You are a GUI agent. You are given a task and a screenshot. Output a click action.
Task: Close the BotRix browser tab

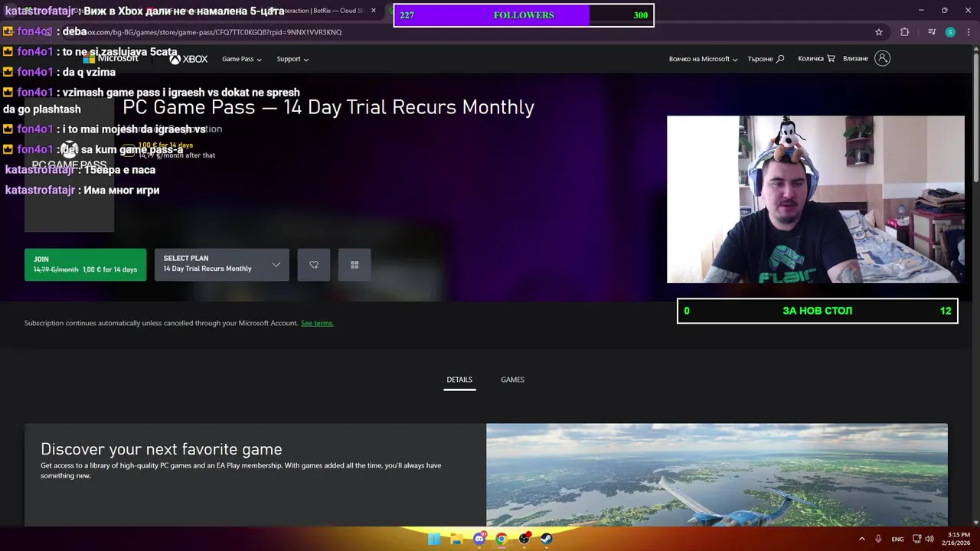click(x=374, y=11)
